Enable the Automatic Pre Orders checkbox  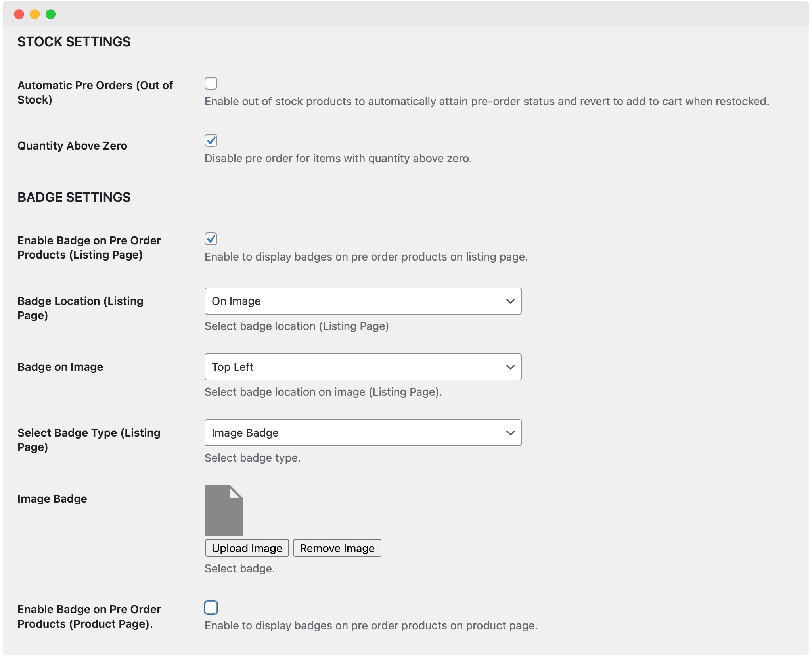click(x=211, y=83)
